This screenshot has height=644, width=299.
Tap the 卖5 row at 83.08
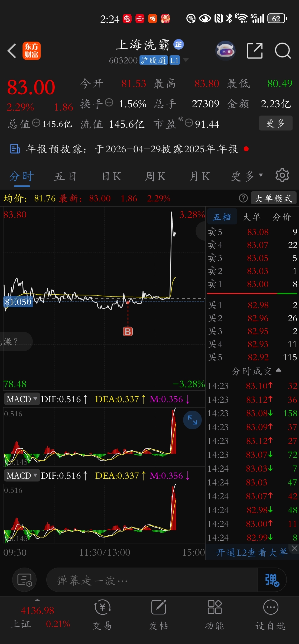(x=252, y=232)
